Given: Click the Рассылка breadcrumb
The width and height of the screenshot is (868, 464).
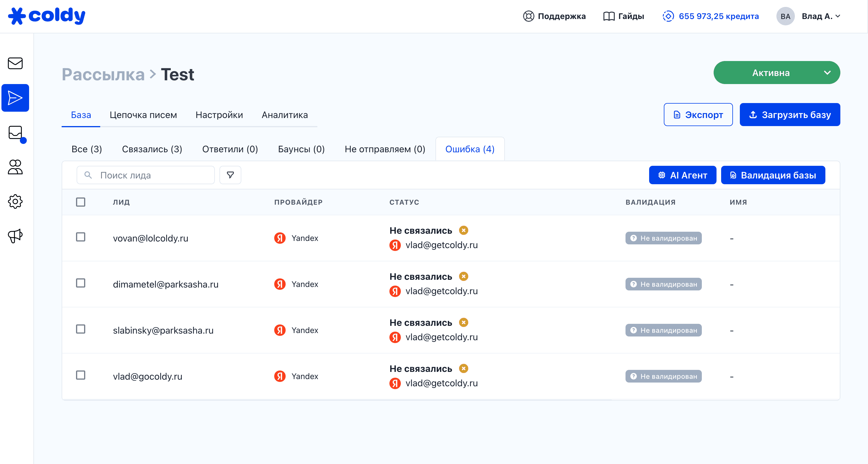Looking at the screenshot, I should (x=103, y=75).
